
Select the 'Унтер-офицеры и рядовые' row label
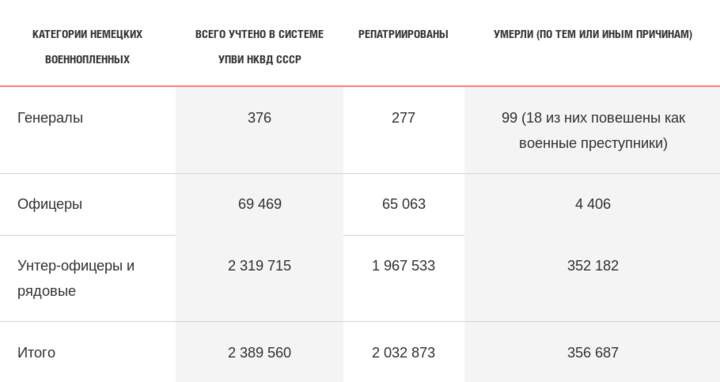76,278
